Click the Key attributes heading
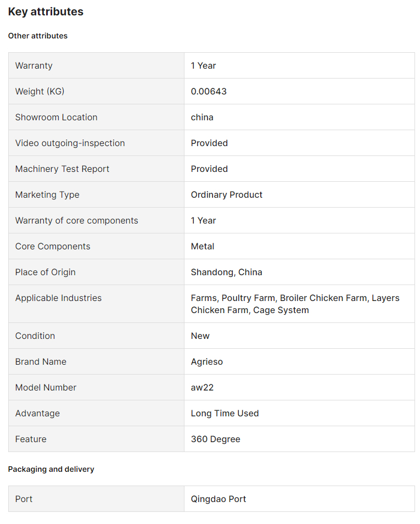Screen dimensions: 420x524 46,12
